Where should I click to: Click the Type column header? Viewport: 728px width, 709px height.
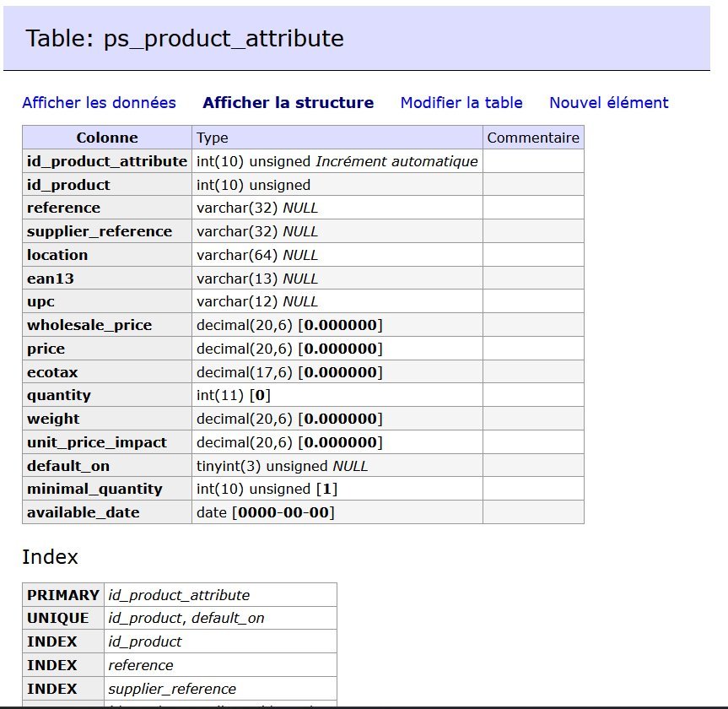[x=213, y=138]
